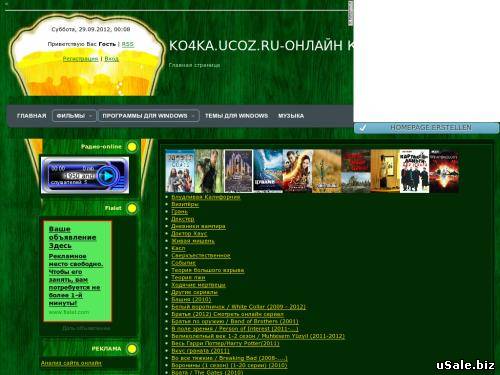500x375 pixels.
Task: Open Братья (2012) Смотреть онлайн сериал link
Action: [x=227, y=314]
